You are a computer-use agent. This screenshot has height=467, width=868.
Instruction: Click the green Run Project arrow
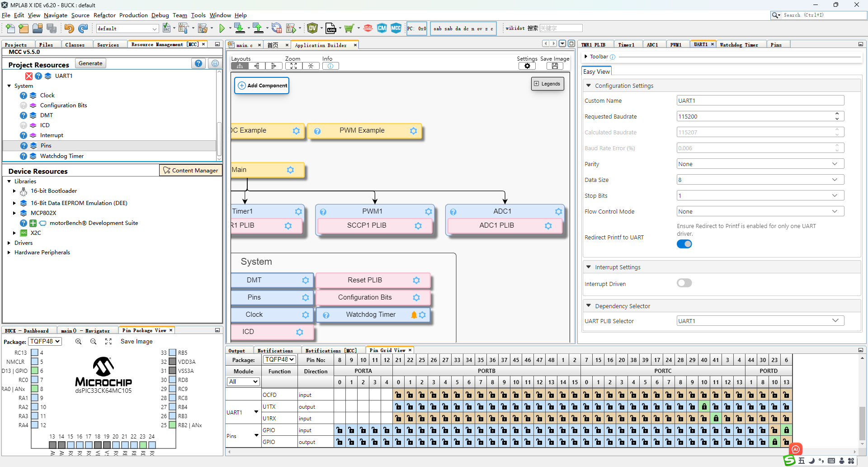coord(222,29)
